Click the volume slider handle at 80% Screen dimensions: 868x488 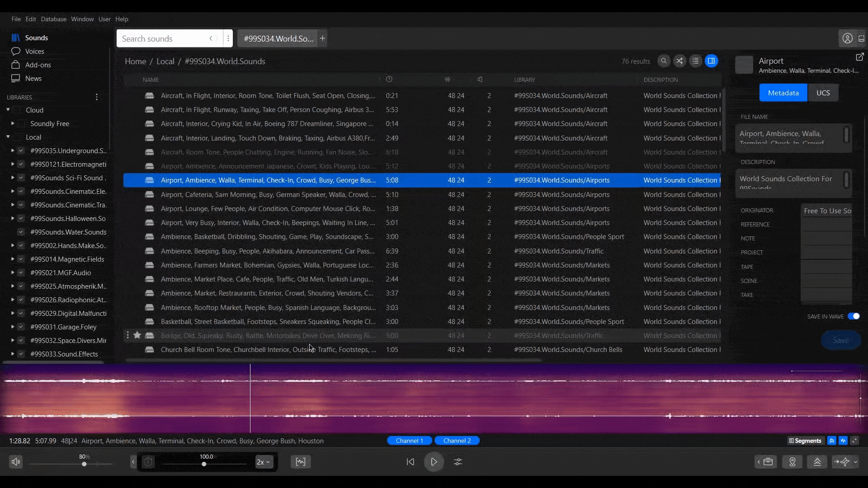(x=84, y=464)
